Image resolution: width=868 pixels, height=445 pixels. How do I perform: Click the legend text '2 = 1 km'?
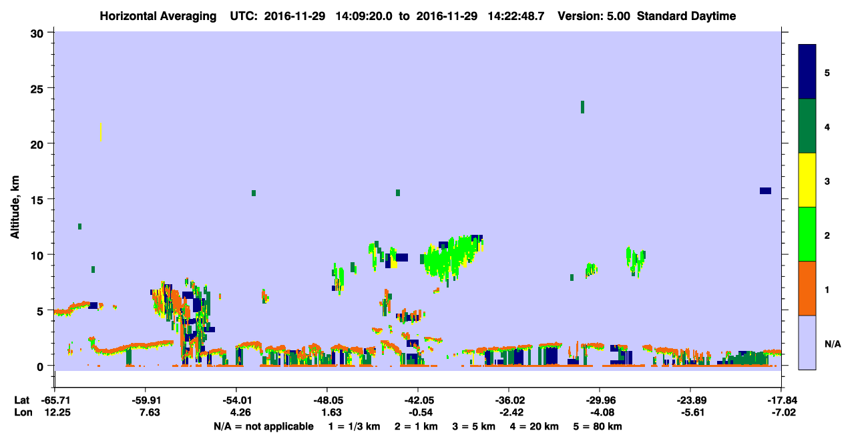coord(416,426)
